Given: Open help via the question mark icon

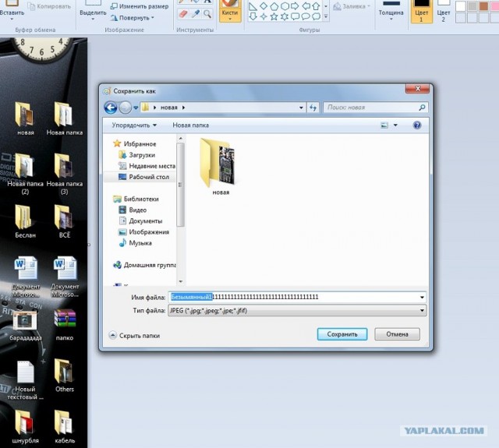Looking at the screenshot, I should click(x=417, y=125).
